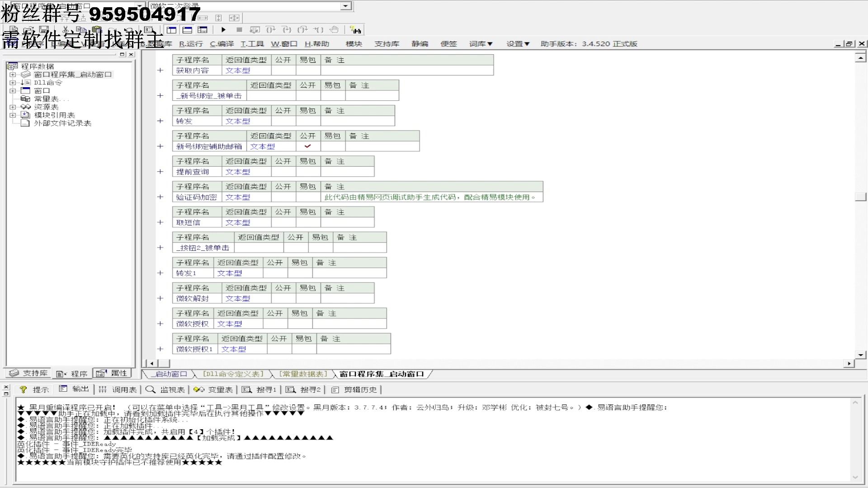
Task: Switch to 属性 panel tab
Action: point(112,373)
